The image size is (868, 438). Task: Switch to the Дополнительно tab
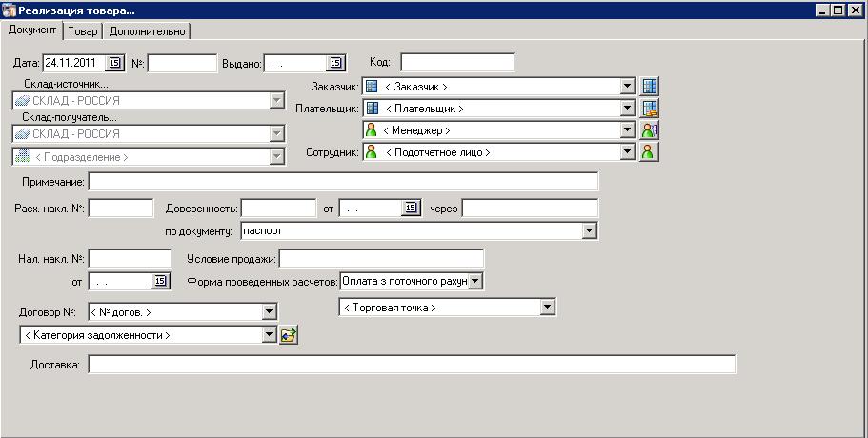[147, 31]
